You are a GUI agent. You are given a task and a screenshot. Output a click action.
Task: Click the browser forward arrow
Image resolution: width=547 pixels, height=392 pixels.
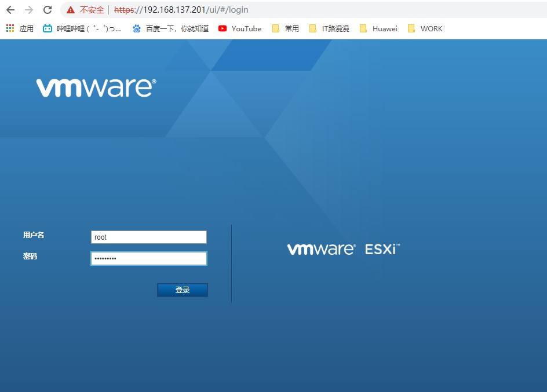pos(28,9)
